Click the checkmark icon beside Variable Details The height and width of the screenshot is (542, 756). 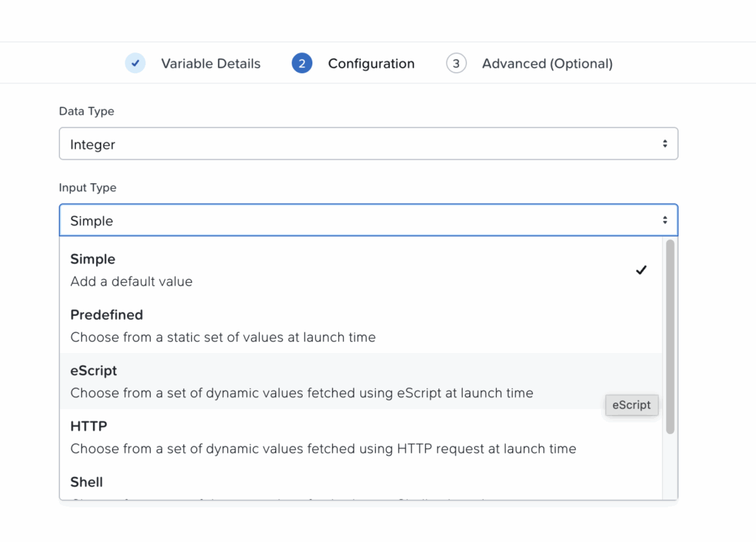tap(135, 64)
